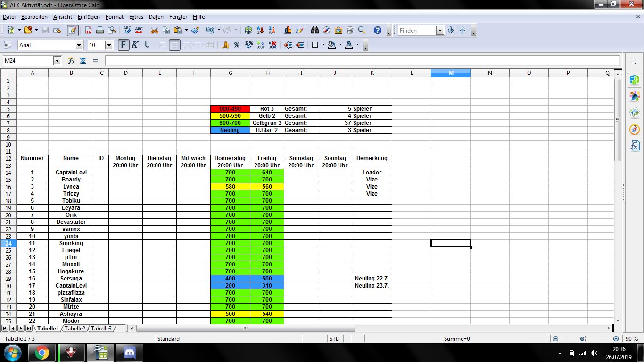Click the Sum sigma icon
The height and width of the screenshot is (362, 644).
[83, 60]
